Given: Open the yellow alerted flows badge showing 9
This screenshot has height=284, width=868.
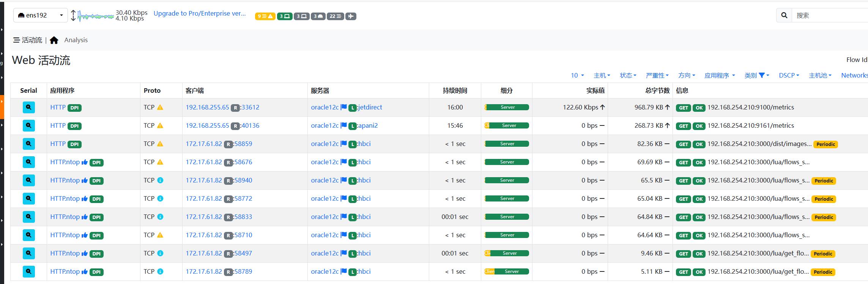Looking at the screenshot, I should (x=265, y=16).
